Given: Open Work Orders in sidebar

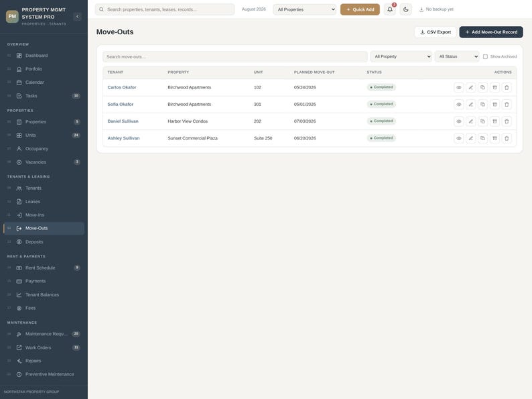Looking at the screenshot, I should 44,347.
